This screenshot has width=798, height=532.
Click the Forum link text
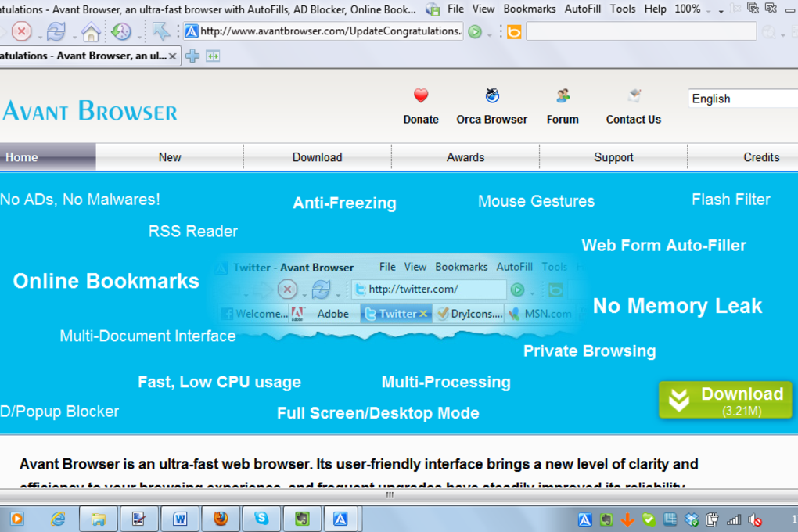pyautogui.click(x=563, y=120)
